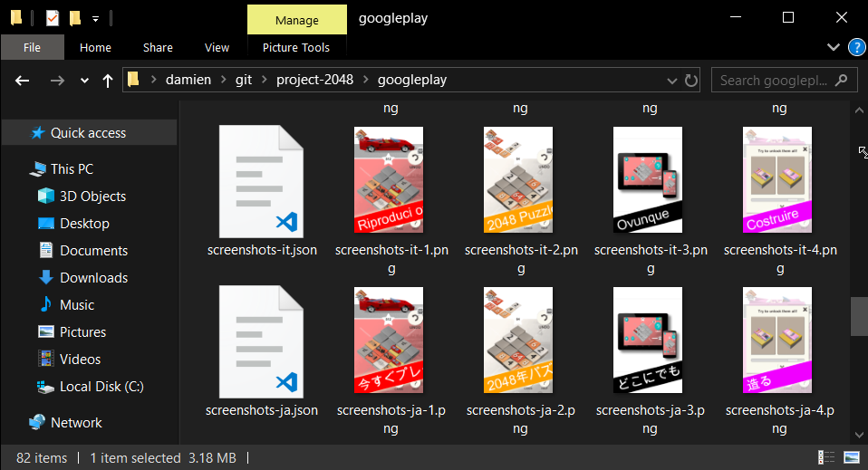Click the Local Disk (C:) label
This screenshot has height=470, width=868.
pyautogui.click(x=101, y=387)
